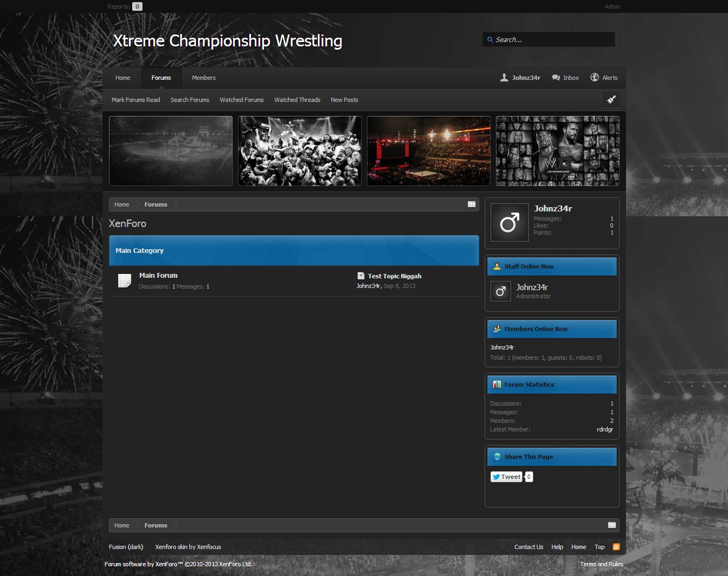
Task: Open the Fusion (dark) style selector
Action: 126,547
